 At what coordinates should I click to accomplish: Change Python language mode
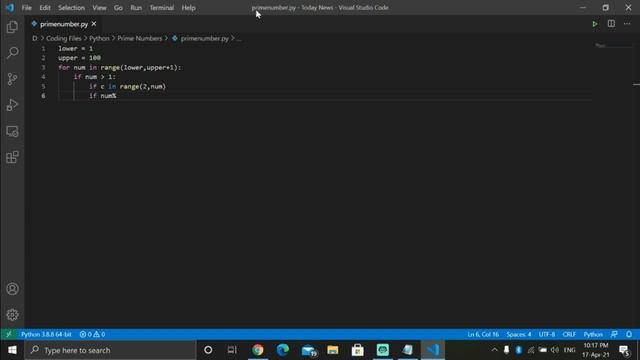pyautogui.click(x=593, y=334)
